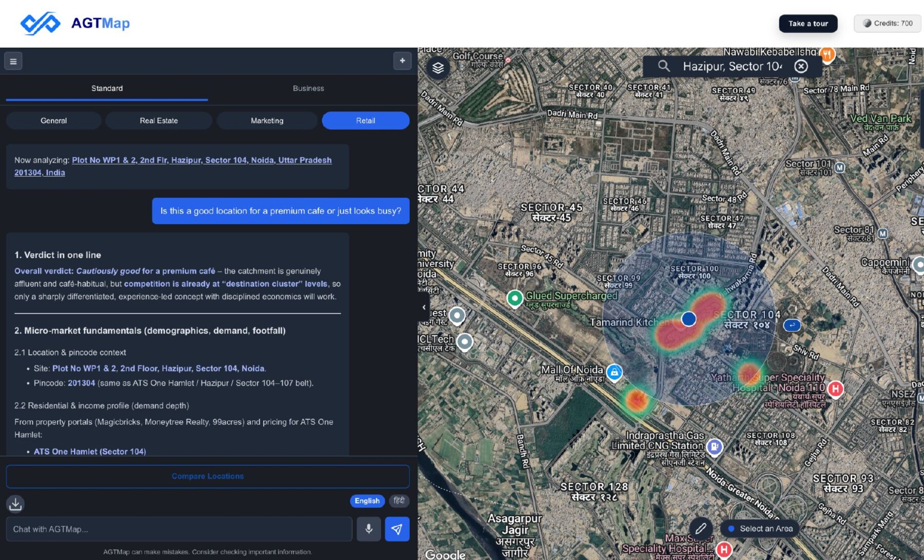924x560 pixels.
Task: Click the Pincode 201304 value
Action: point(81,383)
